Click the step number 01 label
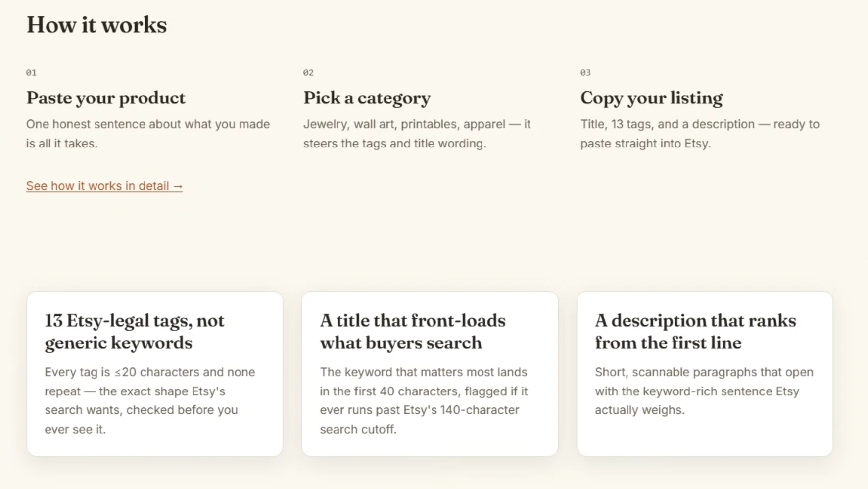The height and width of the screenshot is (489, 868). click(x=31, y=72)
